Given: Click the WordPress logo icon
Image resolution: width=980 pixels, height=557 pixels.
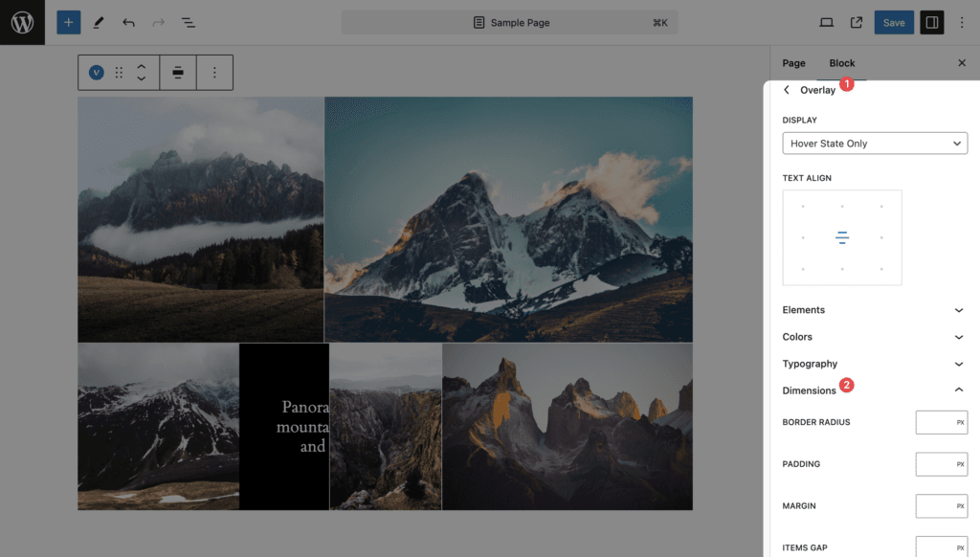Looking at the screenshot, I should (23, 23).
